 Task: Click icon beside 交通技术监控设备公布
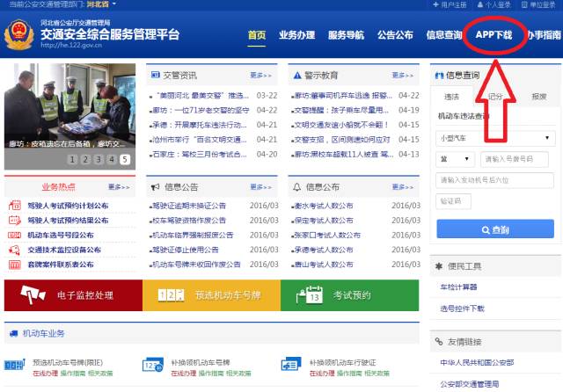pyautogui.click(x=12, y=250)
